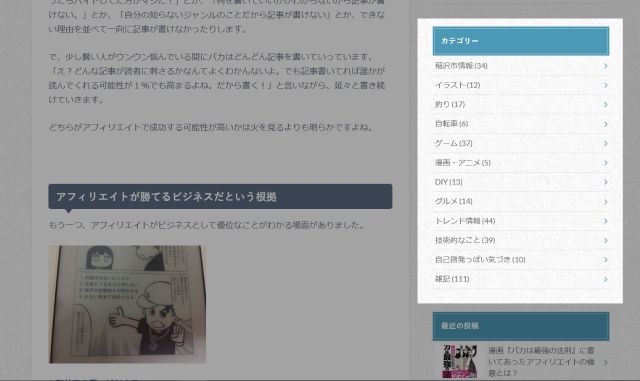Viewport: 640px width, 381px height.
Task: Click chevron beside the recent post title
Action: coord(606,362)
